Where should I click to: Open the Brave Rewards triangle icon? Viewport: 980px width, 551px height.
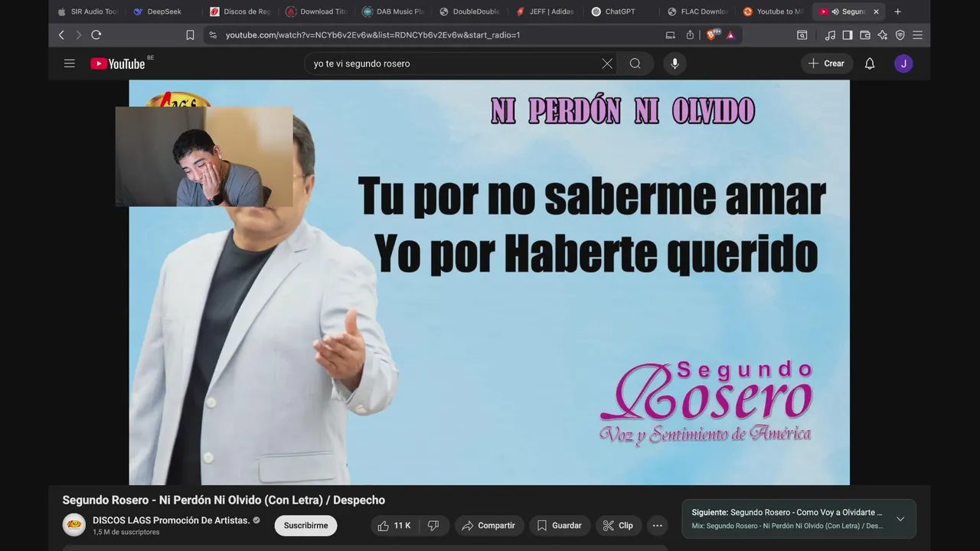click(x=730, y=34)
